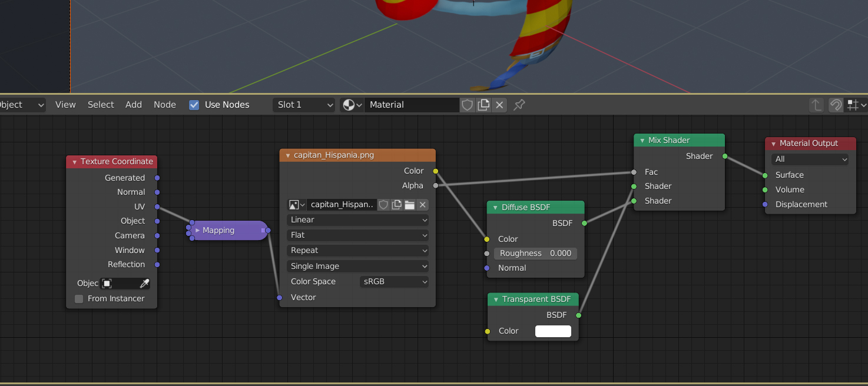
Task: Browse images via image icon in texture node
Action: (297, 205)
